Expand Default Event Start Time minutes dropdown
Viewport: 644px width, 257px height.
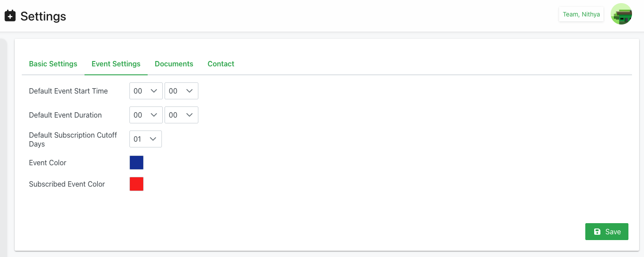tap(181, 91)
